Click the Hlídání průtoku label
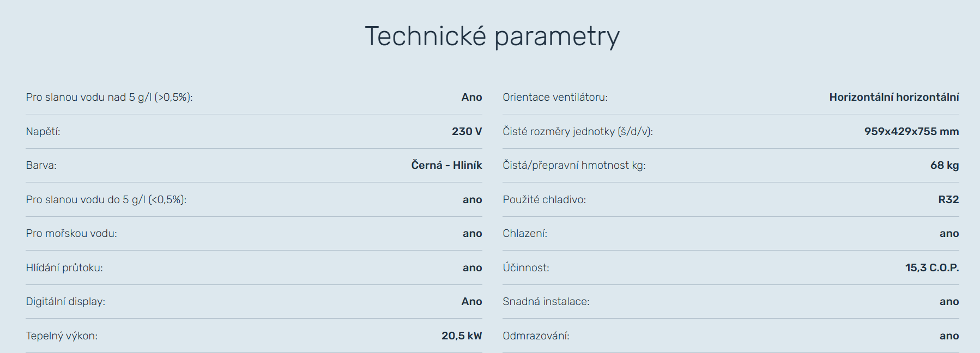 coord(64,268)
